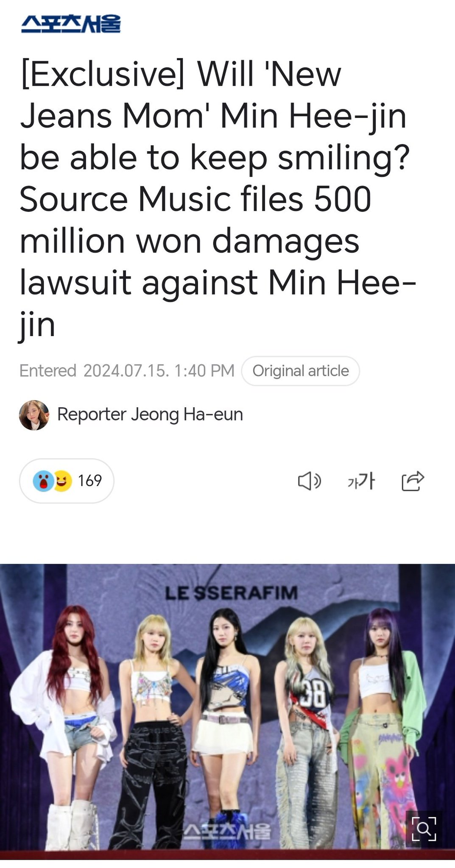Open the group photo of five performers
The image size is (455, 868).
click(x=227, y=712)
